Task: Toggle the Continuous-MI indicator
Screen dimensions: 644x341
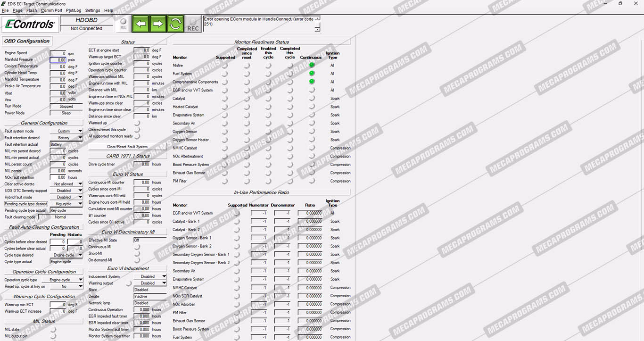Action: tap(137, 247)
